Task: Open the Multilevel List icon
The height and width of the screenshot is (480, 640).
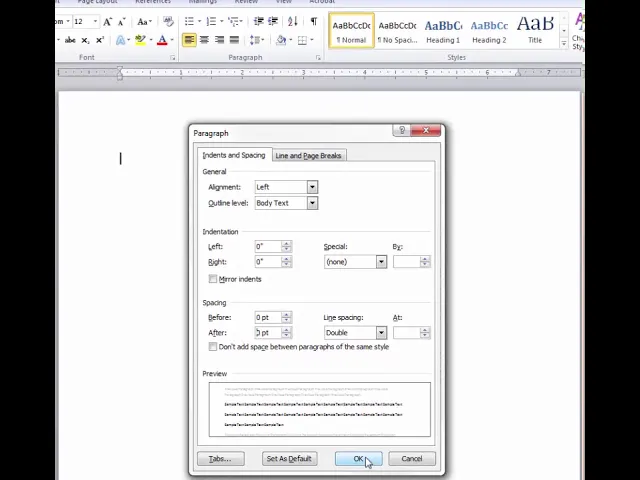Action: click(233, 22)
